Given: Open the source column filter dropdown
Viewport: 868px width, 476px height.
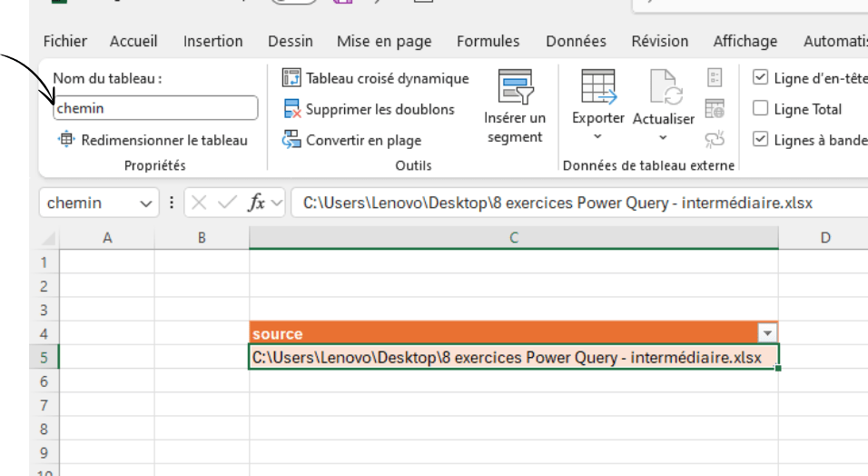Looking at the screenshot, I should coord(767,333).
